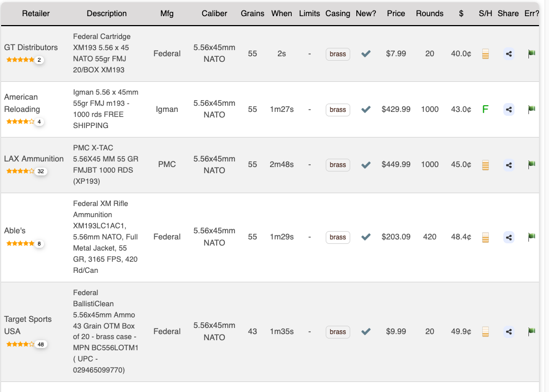The width and height of the screenshot is (549, 392).
Task: Open shipping info icon for Target Sports USA
Action: pos(485,332)
